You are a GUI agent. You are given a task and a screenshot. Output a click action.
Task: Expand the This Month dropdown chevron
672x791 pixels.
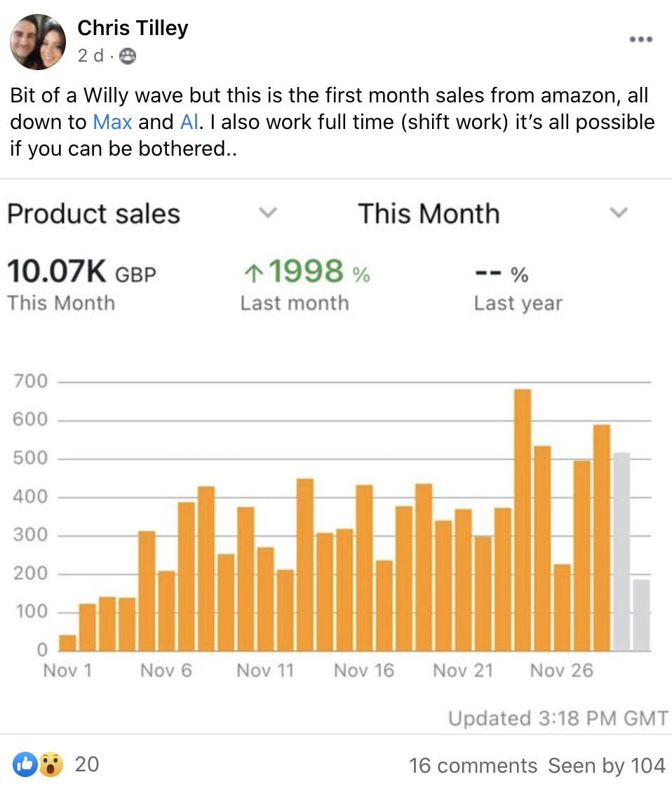click(x=619, y=212)
